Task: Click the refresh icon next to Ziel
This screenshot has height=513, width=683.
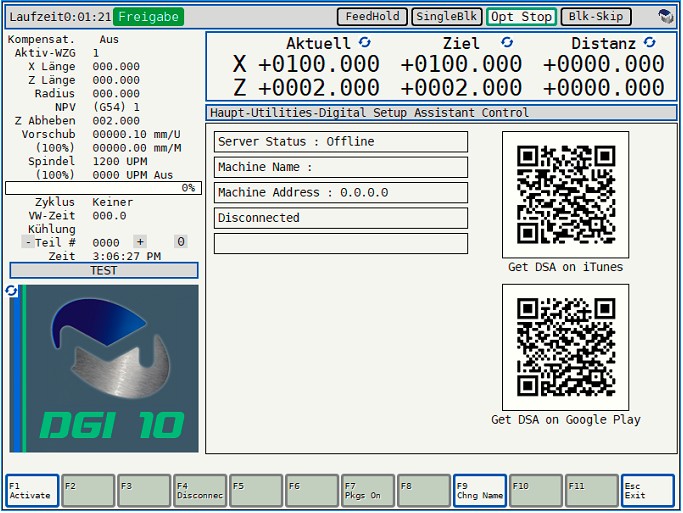Action: (x=507, y=42)
